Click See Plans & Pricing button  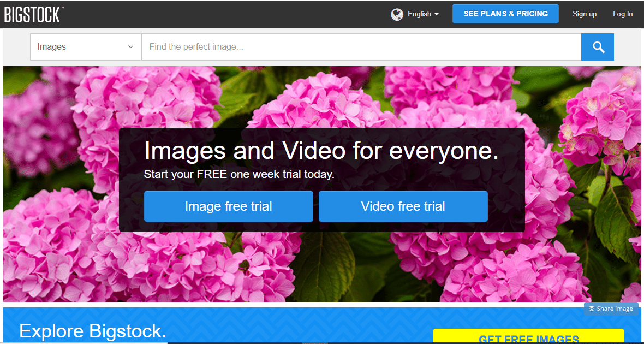point(505,14)
